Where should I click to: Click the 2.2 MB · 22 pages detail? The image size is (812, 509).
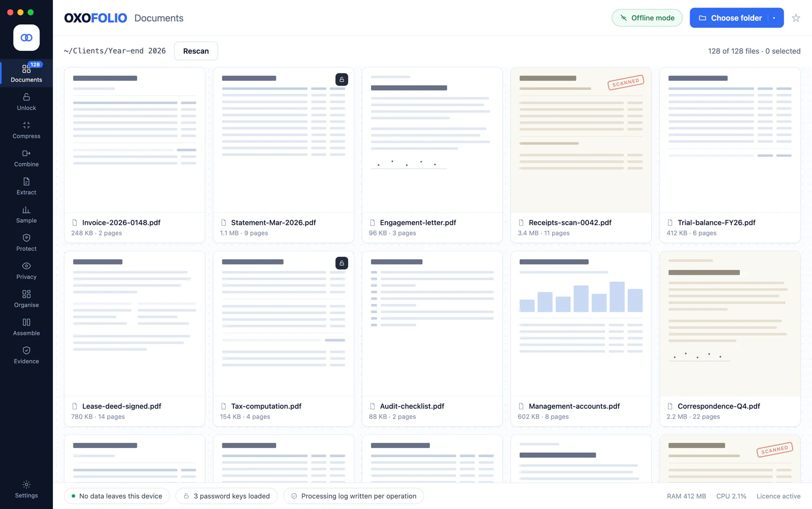693,417
